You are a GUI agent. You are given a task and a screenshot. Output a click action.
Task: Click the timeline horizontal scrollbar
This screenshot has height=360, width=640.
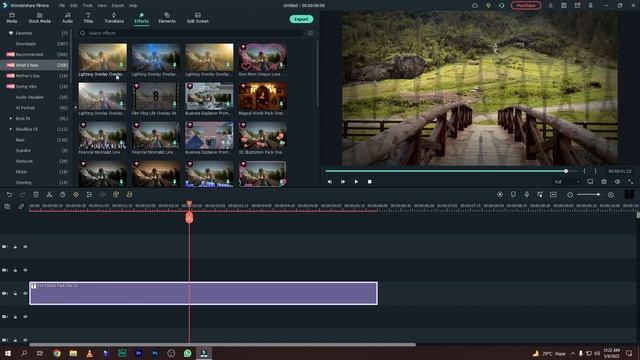click(x=222, y=344)
